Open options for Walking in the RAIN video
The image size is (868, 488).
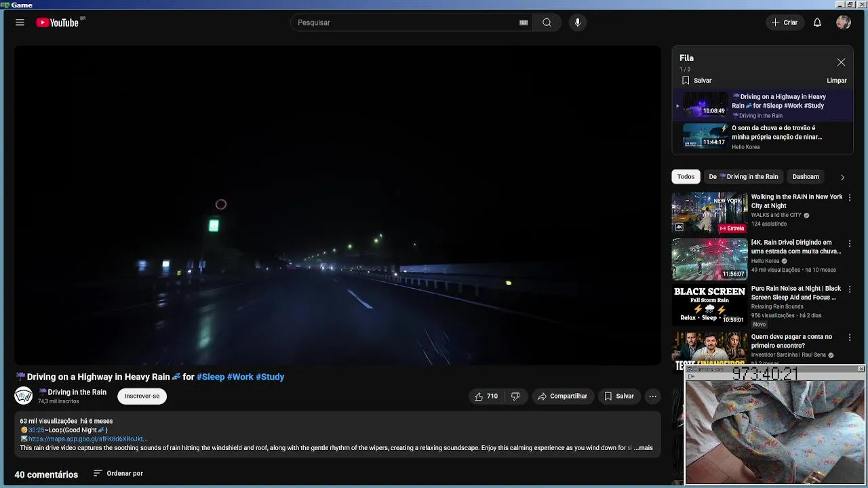[850, 198]
